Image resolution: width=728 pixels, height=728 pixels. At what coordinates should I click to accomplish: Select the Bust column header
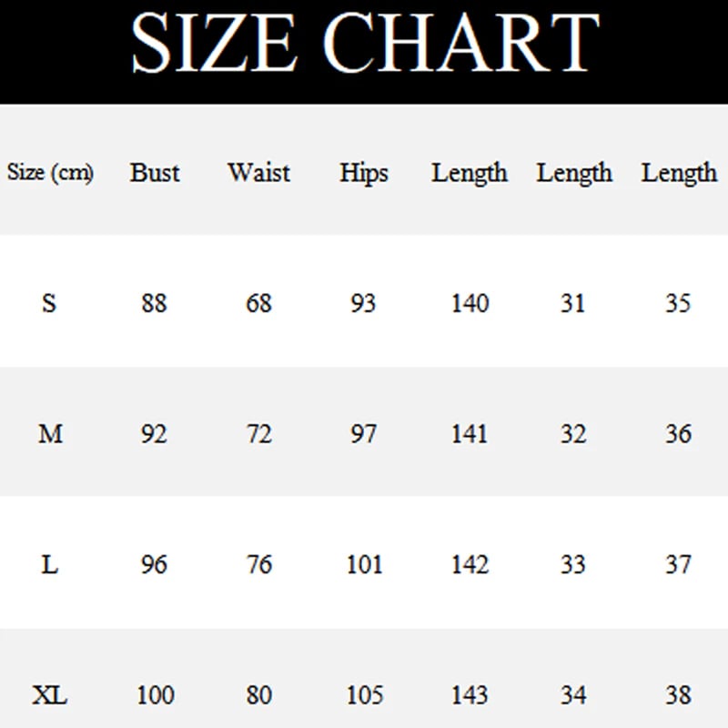click(x=155, y=172)
